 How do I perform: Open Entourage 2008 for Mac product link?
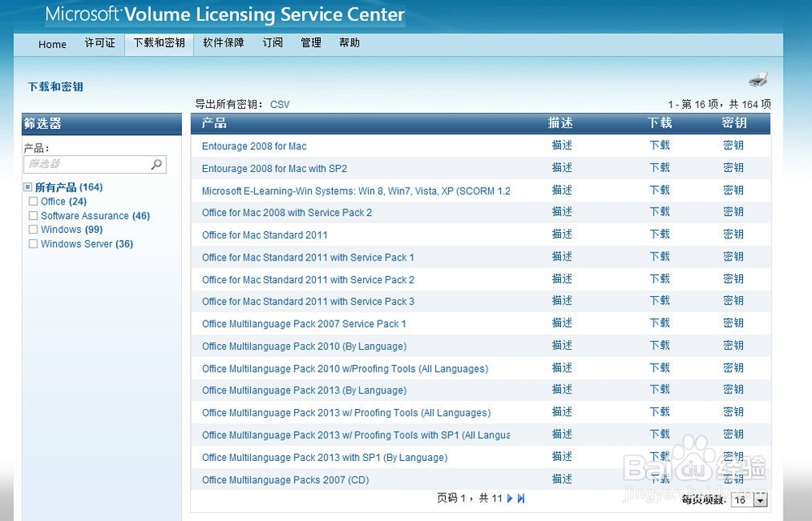(x=253, y=146)
